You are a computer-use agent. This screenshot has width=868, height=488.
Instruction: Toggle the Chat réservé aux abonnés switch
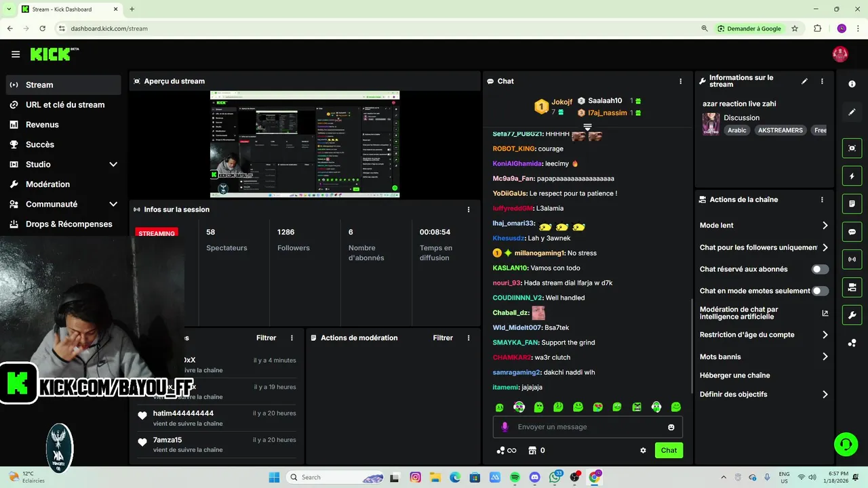click(821, 269)
